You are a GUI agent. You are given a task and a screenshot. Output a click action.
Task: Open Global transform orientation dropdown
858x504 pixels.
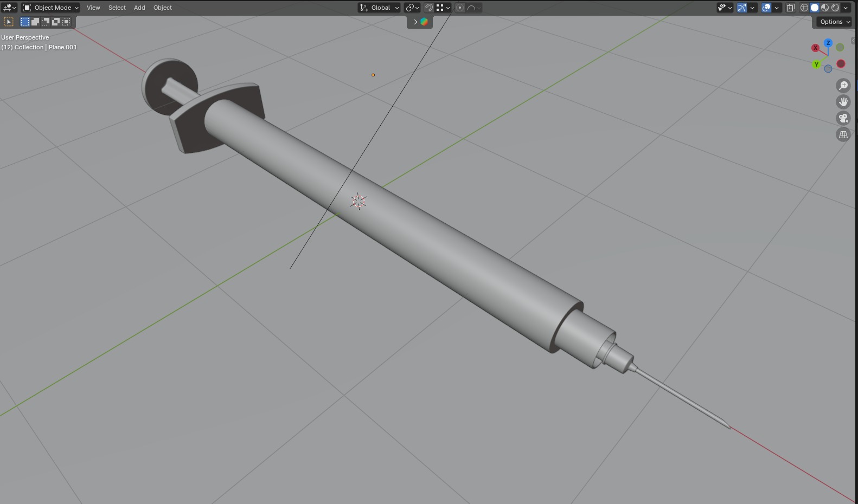[x=379, y=8]
